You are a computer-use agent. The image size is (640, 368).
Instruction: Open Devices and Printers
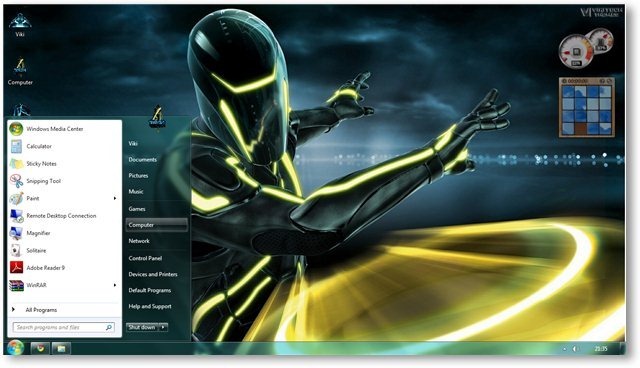[x=153, y=274]
